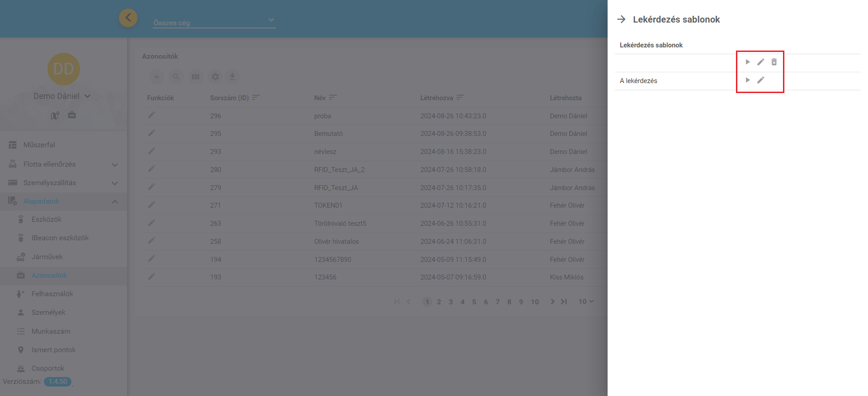Click 'Kiss Miklós' creator cell
Viewport: 868px width, 396px height.
point(566,277)
